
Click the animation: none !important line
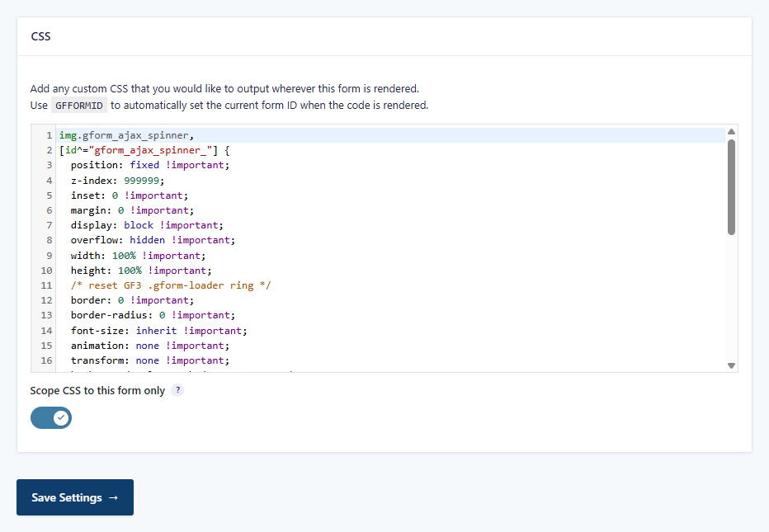[x=149, y=346]
